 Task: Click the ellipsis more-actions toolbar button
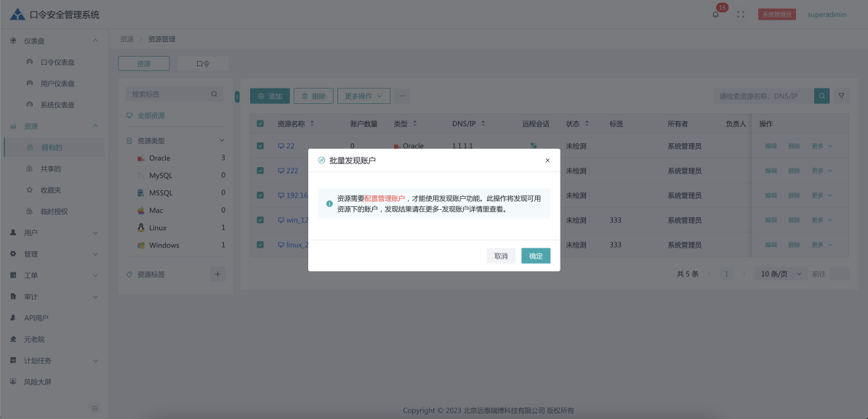pyautogui.click(x=403, y=96)
